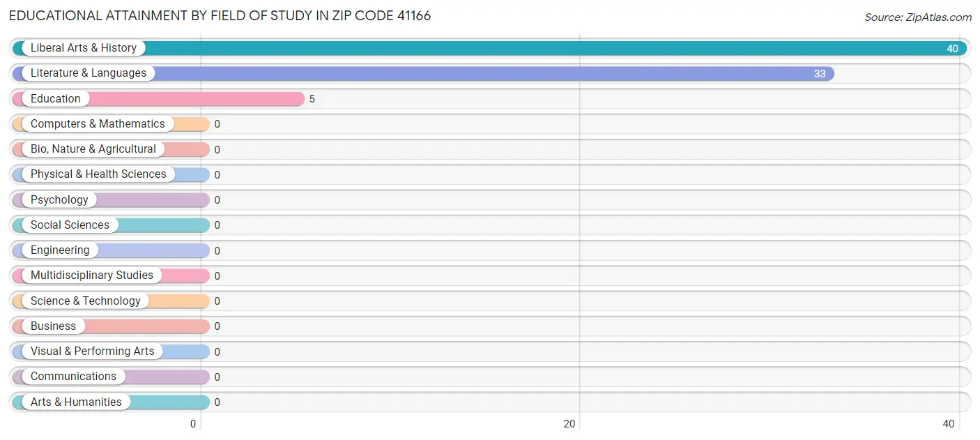Click the 0 value beside Psychology
The image size is (980, 440).
pyautogui.click(x=217, y=200)
